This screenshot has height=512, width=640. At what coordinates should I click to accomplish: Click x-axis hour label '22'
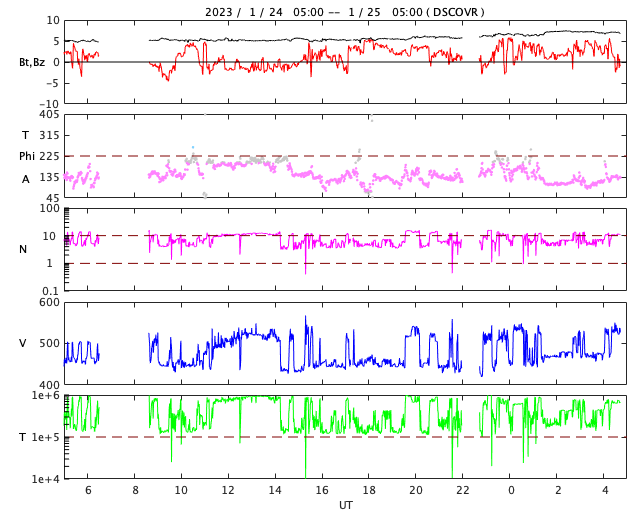pos(463,490)
